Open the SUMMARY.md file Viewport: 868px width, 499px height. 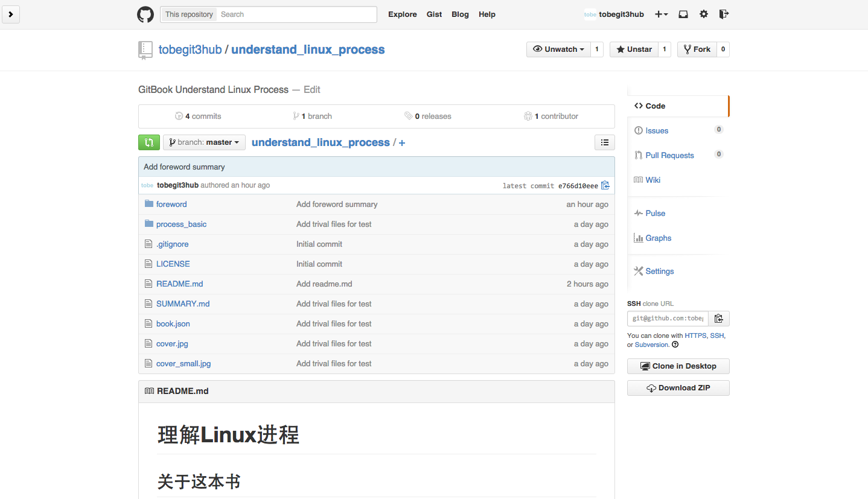(x=183, y=304)
